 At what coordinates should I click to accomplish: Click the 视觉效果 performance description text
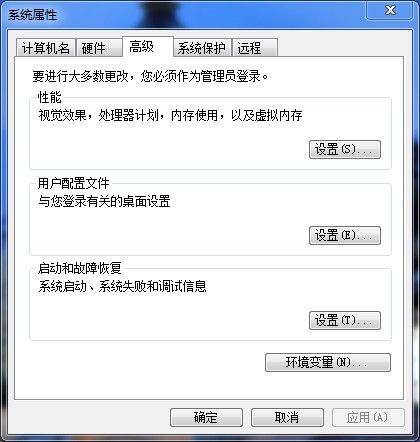point(170,115)
